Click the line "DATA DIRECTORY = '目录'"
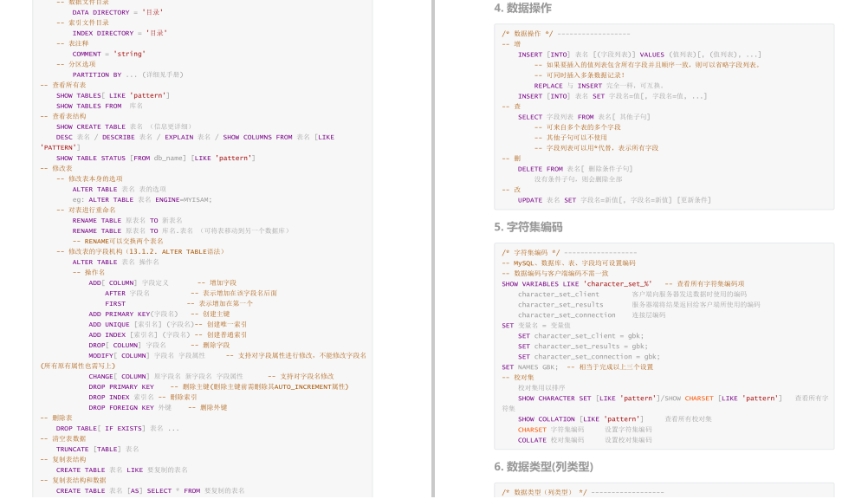The height and width of the screenshot is (499, 868). click(117, 12)
